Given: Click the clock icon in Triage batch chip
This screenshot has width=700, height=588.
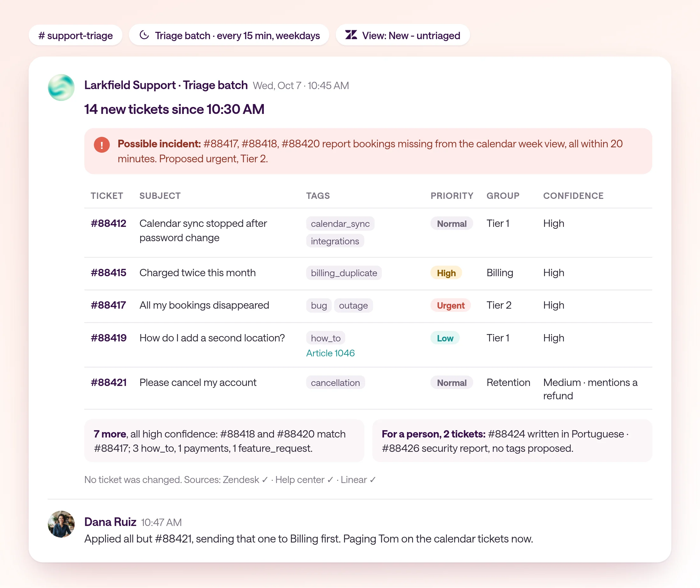Looking at the screenshot, I should (x=144, y=35).
